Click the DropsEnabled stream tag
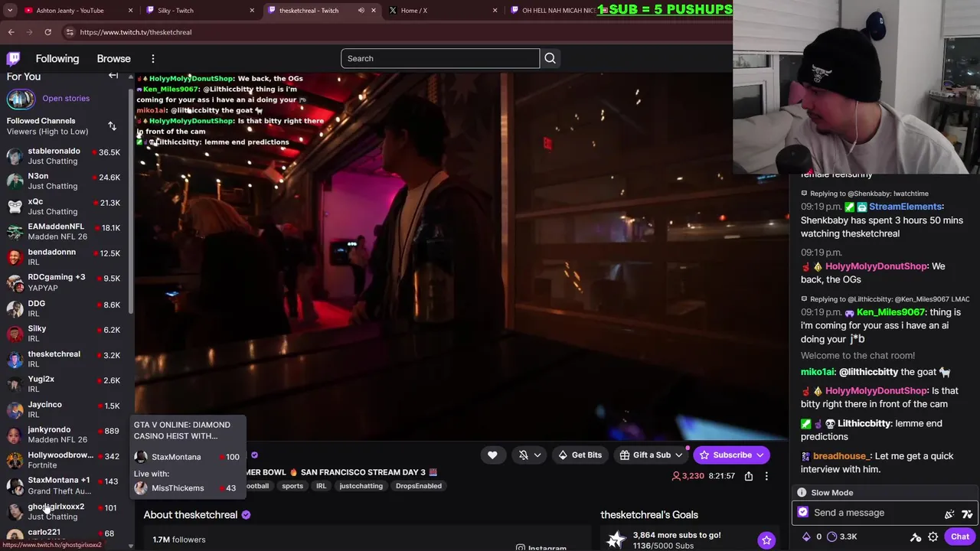 click(418, 486)
